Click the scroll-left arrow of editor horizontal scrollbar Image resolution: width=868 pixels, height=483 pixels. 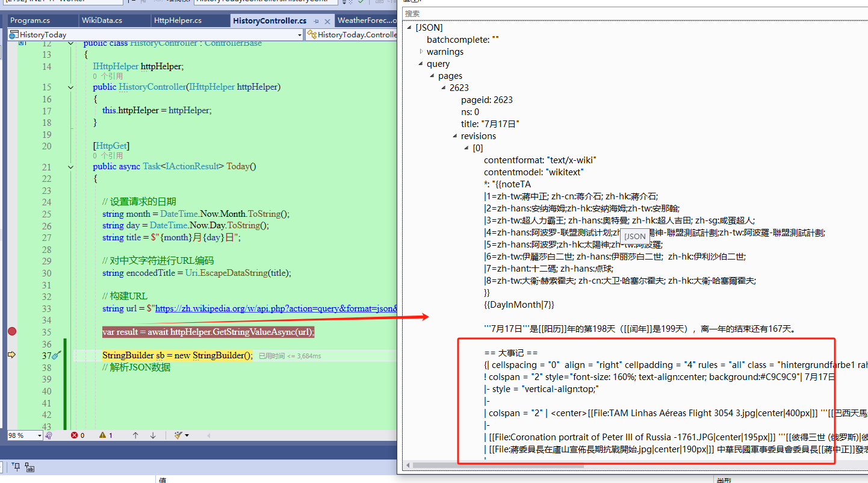point(209,435)
